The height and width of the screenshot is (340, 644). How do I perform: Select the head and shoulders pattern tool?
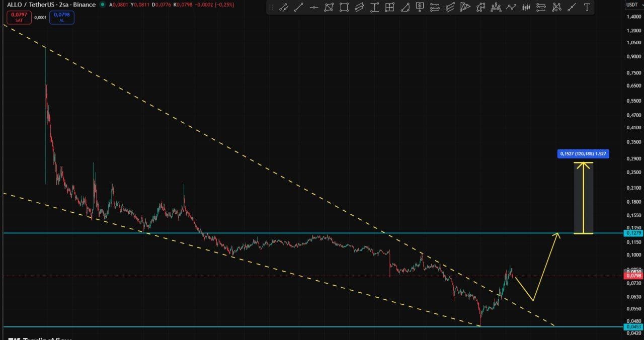point(496,7)
